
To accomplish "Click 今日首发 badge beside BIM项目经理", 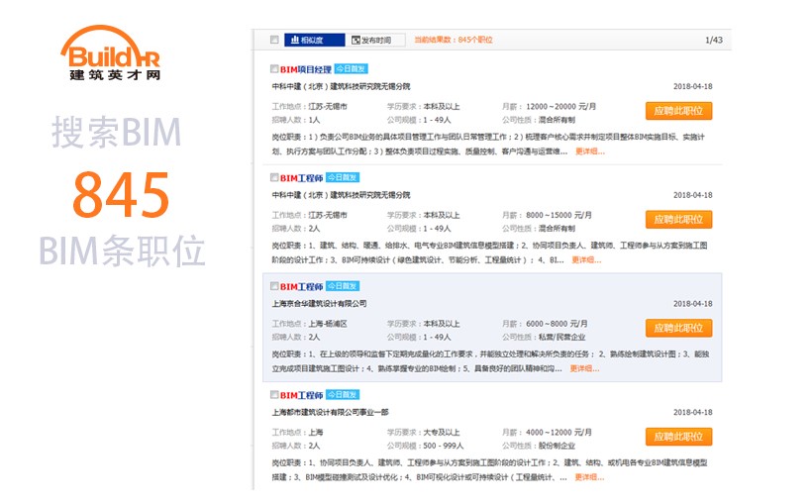I will [x=351, y=69].
